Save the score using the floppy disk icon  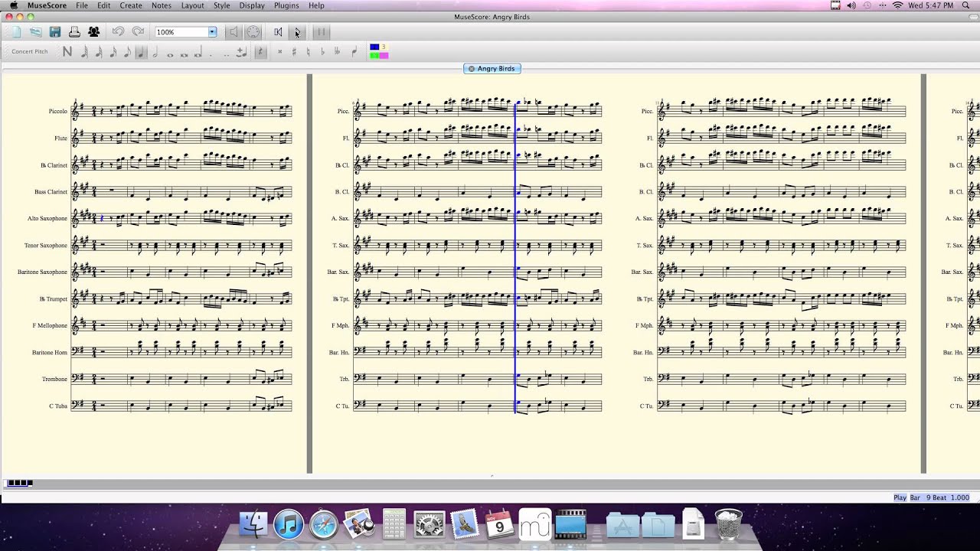click(x=55, y=32)
